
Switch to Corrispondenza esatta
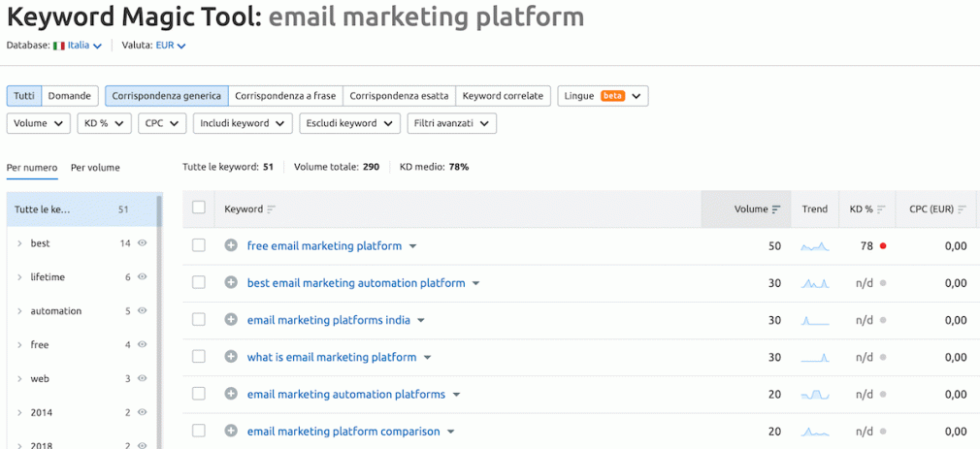(x=399, y=96)
